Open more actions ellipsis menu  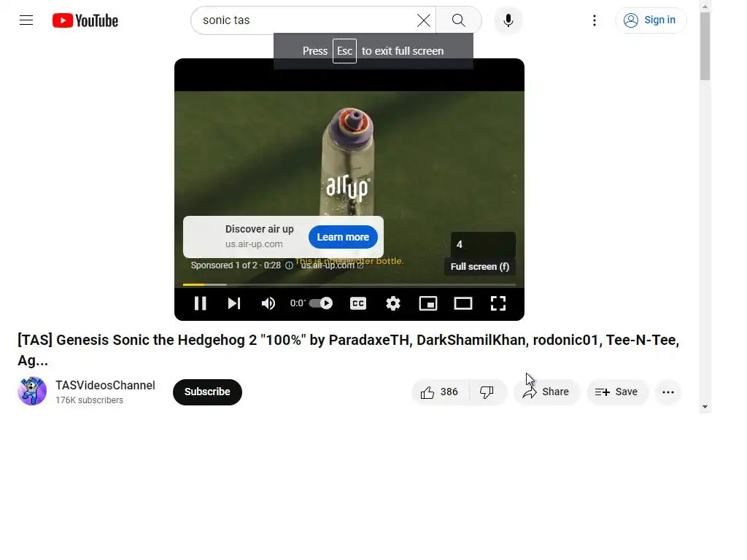coord(668,392)
